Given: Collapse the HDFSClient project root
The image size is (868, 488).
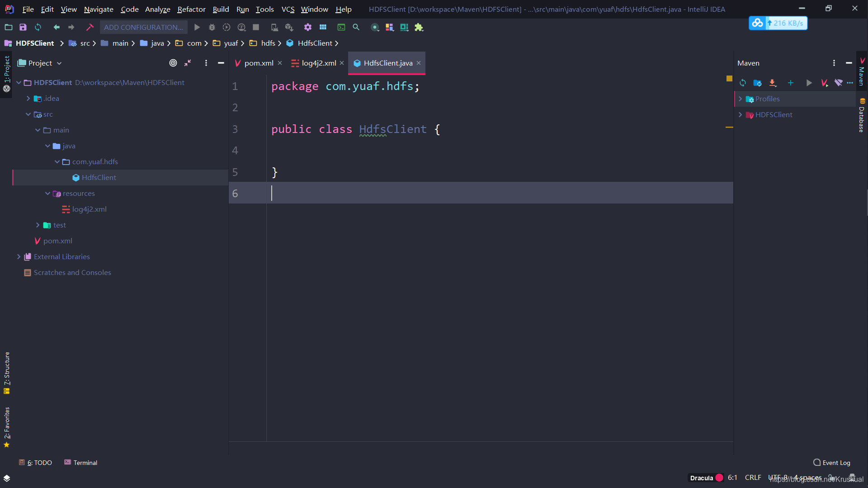Looking at the screenshot, I should point(19,82).
